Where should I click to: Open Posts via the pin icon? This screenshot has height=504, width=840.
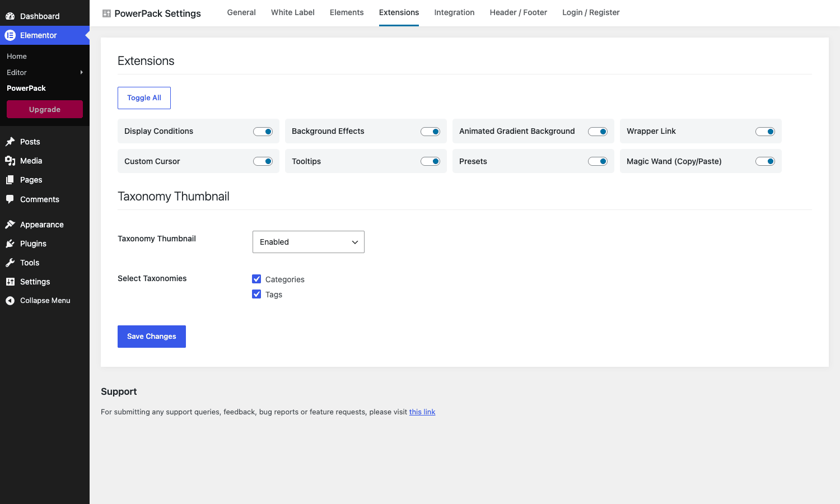pyautogui.click(x=10, y=142)
